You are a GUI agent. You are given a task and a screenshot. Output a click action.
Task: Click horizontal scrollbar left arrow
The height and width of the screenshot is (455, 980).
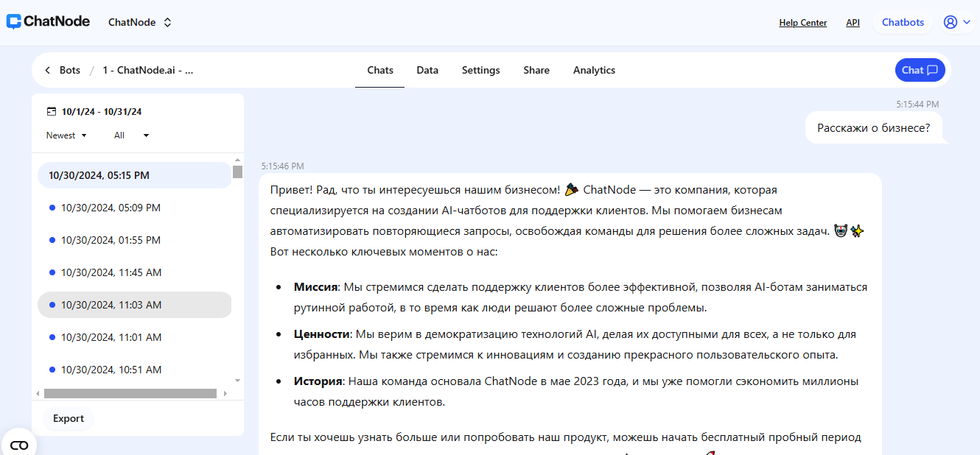38,393
